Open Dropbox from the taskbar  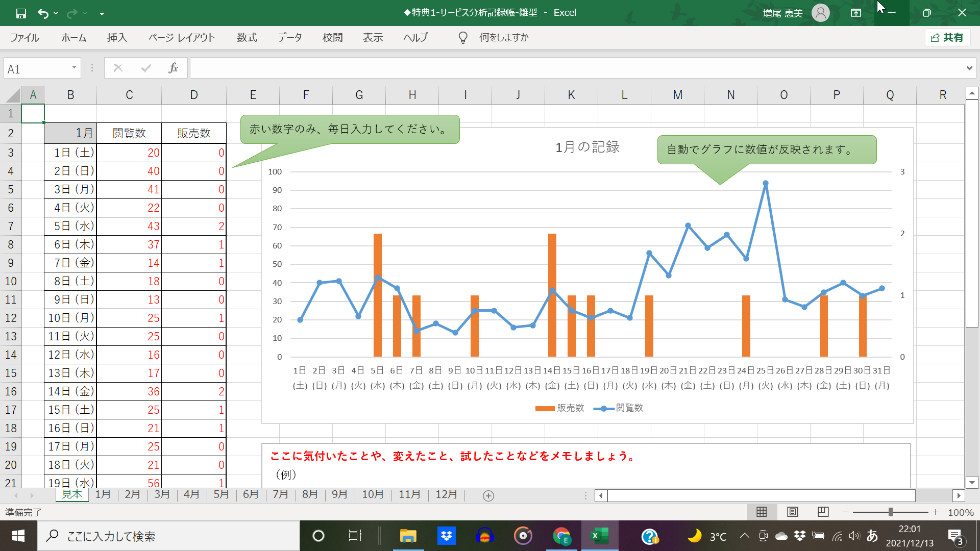pyautogui.click(x=447, y=536)
